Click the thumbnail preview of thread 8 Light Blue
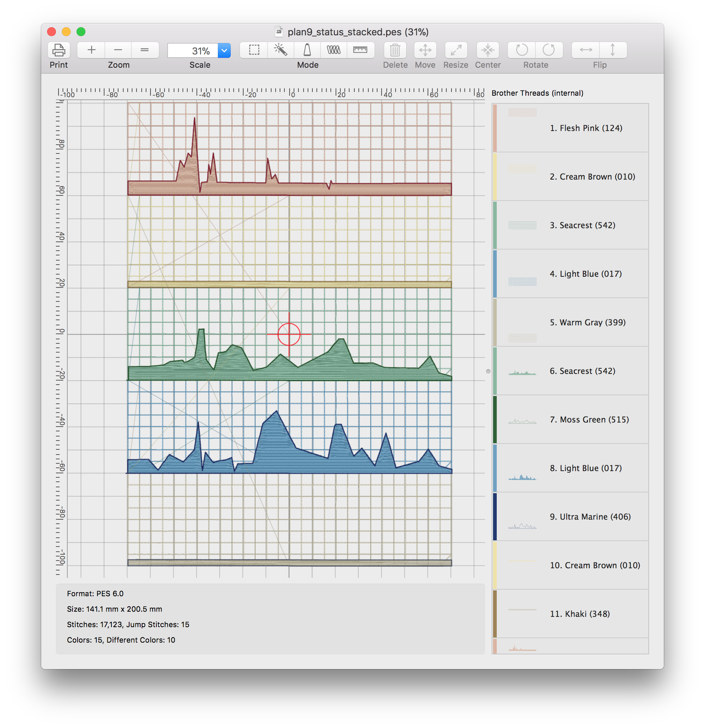Screen dimensions: 705x728 click(x=522, y=477)
